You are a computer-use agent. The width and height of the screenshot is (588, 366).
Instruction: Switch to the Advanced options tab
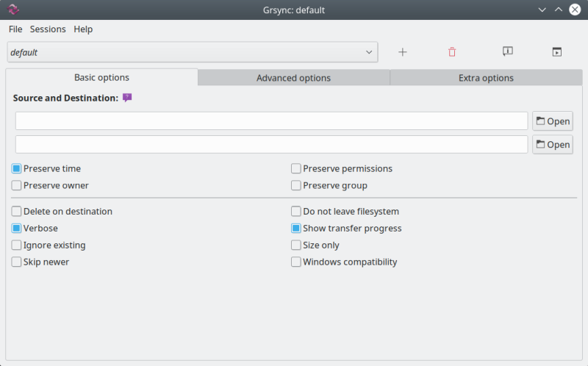coord(293,78)
